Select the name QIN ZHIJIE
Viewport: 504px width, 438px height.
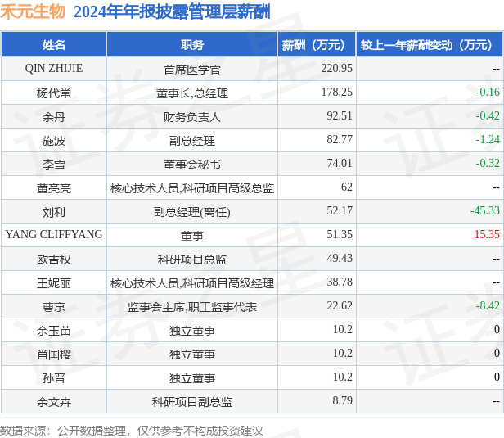pos(54,69)
